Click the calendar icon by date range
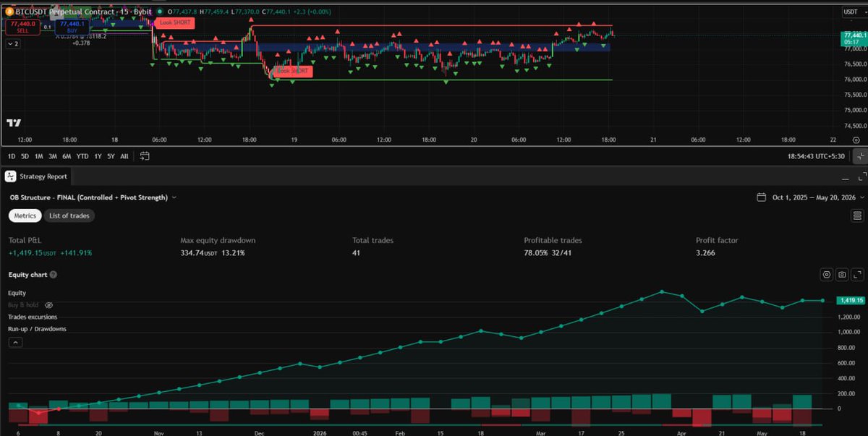Screen dimensions: 868x436 (761, 197)
